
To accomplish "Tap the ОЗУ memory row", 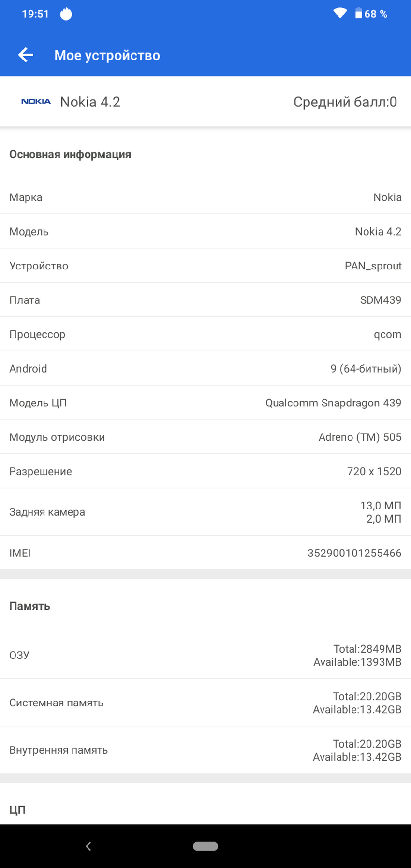I will (205, 655).
